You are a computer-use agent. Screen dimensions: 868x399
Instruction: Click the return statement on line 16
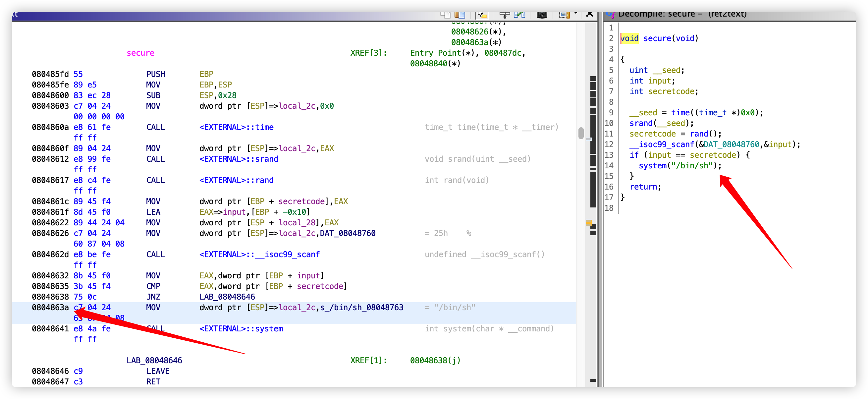coord(645,187)
